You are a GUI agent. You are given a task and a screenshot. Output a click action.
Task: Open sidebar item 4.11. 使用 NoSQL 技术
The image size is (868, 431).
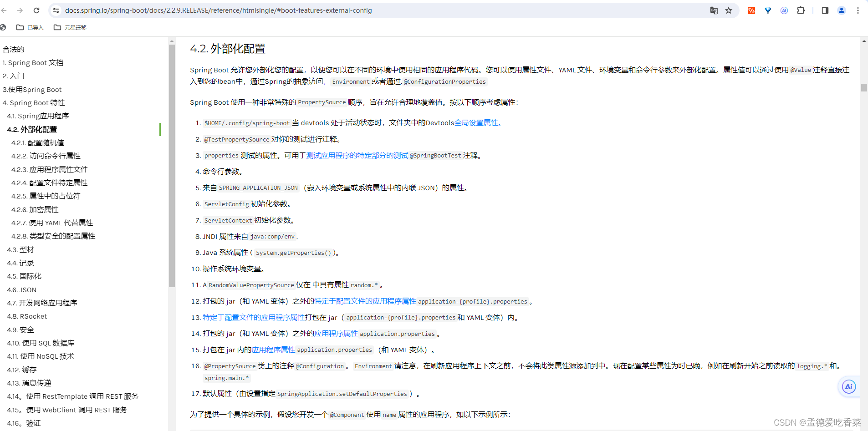pyautogui.click(x=41, y=356)
